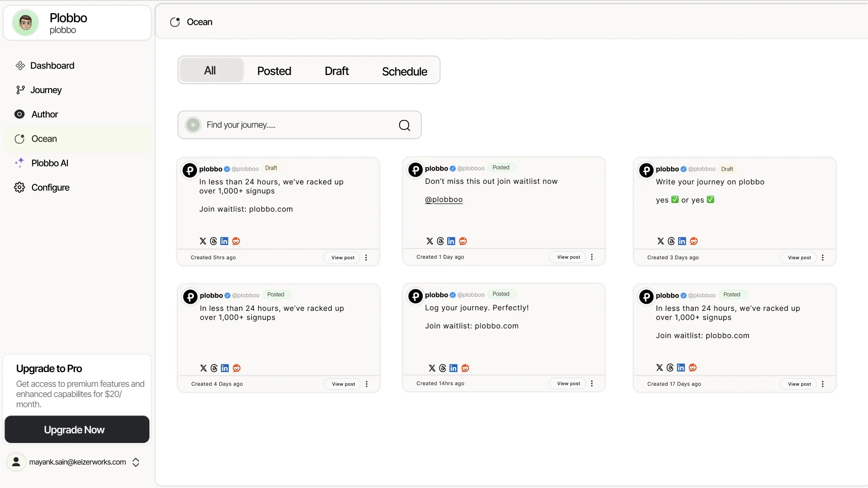
Task: Switch to the Posted tab
Action: click(x=274, y=71)
